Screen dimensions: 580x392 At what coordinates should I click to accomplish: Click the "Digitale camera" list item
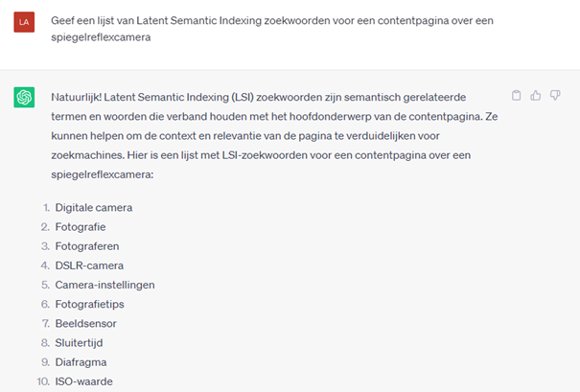tap(94, 207)
